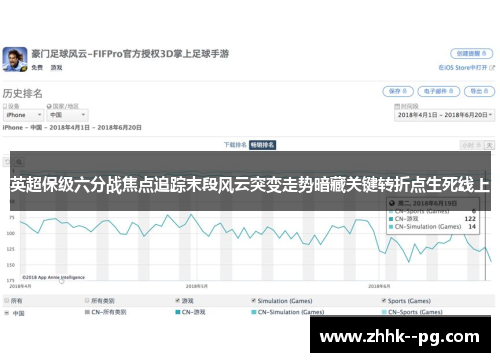This screenshot has height=362, width=500.
Task: Click the 导出 button
Action: (x=479, y=91)
